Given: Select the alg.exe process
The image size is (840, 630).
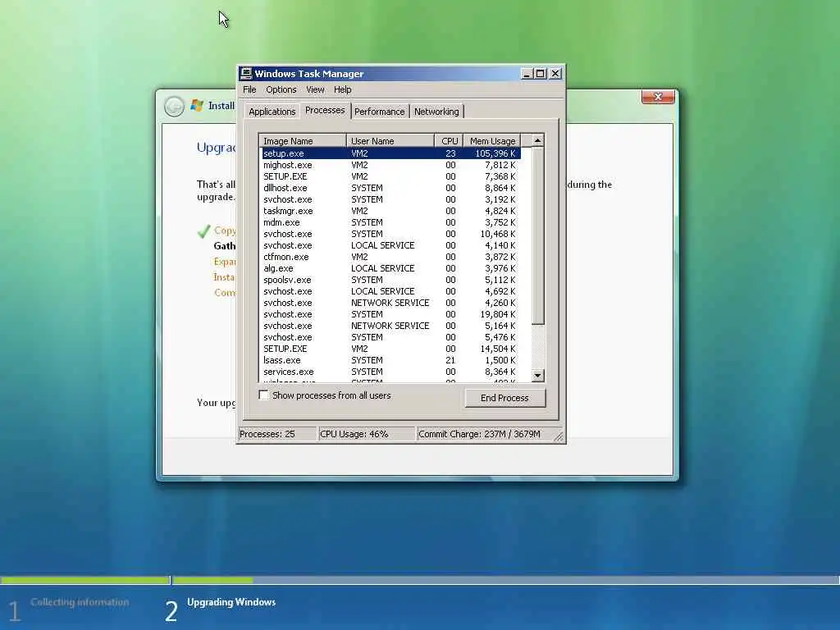Looking at the screenshot, I should coord(390,268).
